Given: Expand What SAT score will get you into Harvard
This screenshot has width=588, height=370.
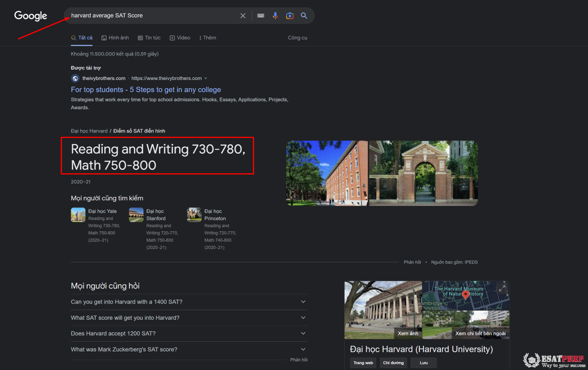Looking at the screenshot, I should [189, 318].
